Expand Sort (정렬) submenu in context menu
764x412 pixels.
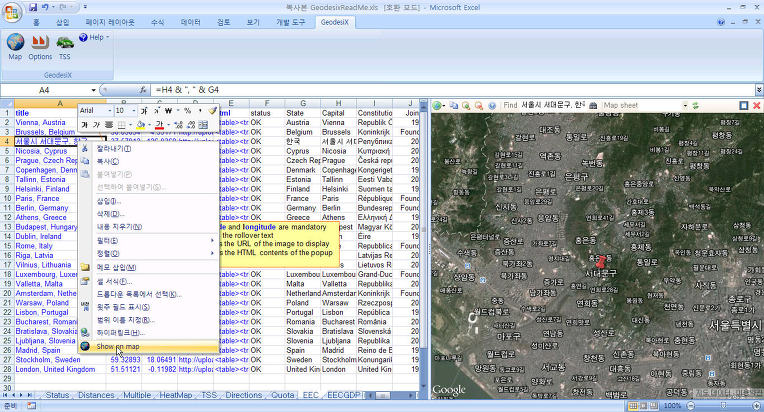(147, 253)
